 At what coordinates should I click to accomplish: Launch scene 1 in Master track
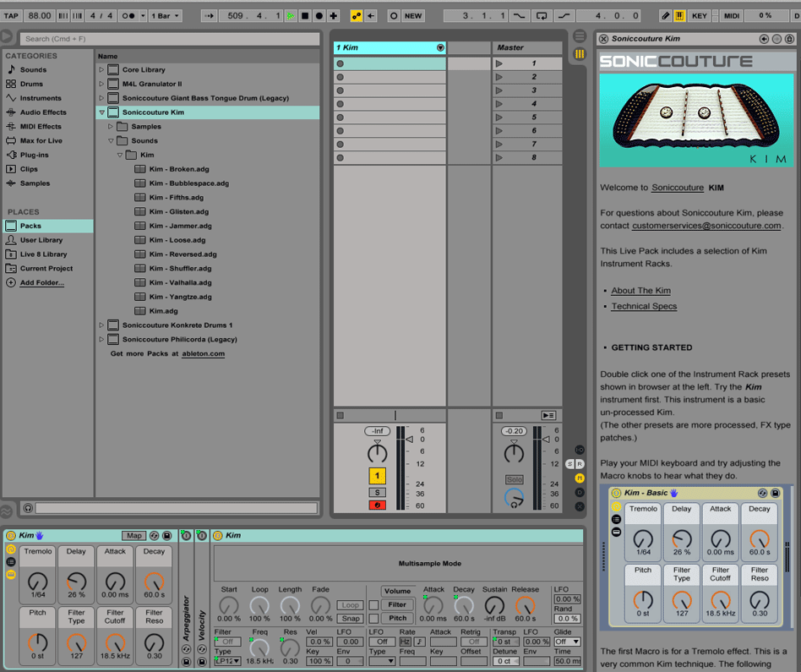(x=499, y=63)
